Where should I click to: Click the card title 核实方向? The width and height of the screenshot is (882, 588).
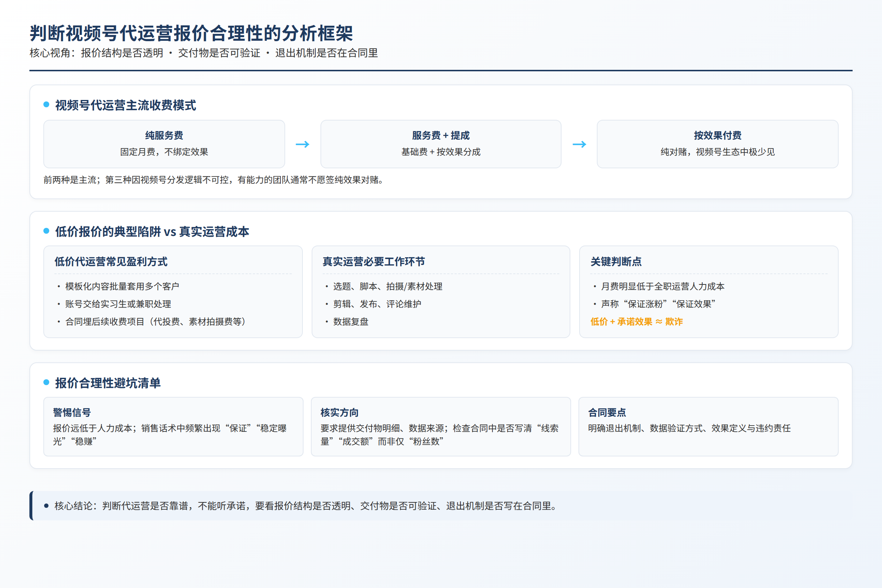pyautogui.click(x=339, y=412)
